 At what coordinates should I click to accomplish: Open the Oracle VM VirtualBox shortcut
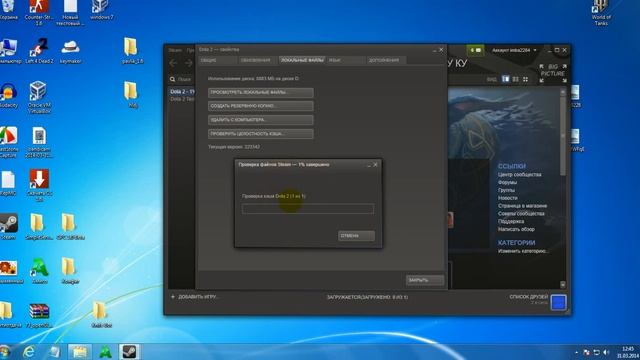[x=39, y=97]
